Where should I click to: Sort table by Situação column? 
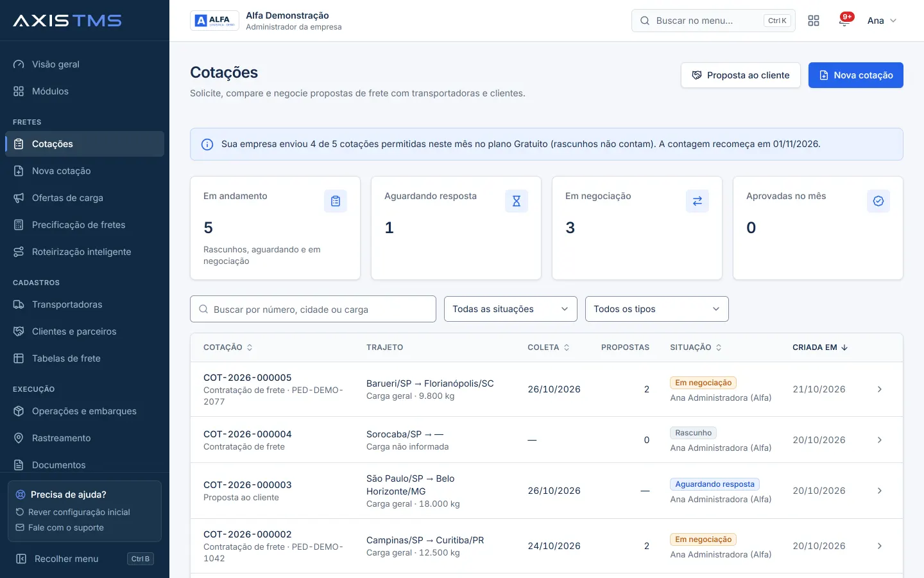[x=696, y=347]
